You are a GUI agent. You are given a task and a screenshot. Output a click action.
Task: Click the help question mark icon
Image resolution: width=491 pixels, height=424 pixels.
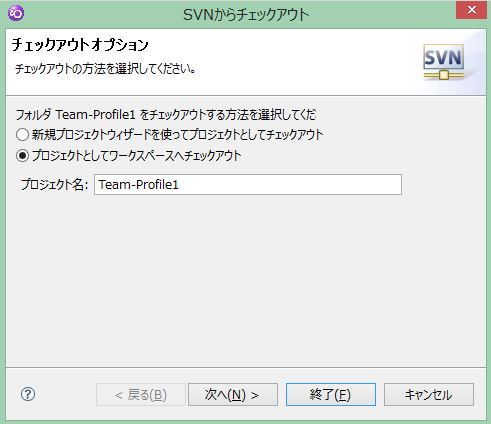click(x=28, y=394)
